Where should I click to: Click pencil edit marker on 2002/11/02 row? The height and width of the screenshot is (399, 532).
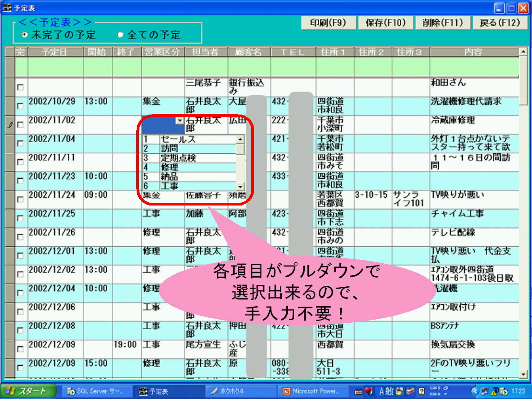click(10, 125)
